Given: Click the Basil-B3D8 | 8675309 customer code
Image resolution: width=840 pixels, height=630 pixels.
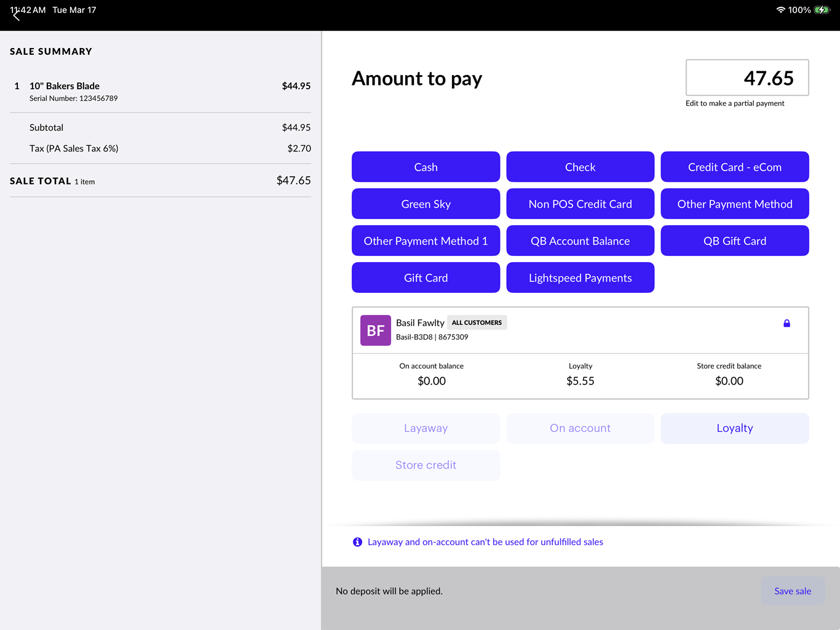Looking at the screenshot, I should click(432, 337).
